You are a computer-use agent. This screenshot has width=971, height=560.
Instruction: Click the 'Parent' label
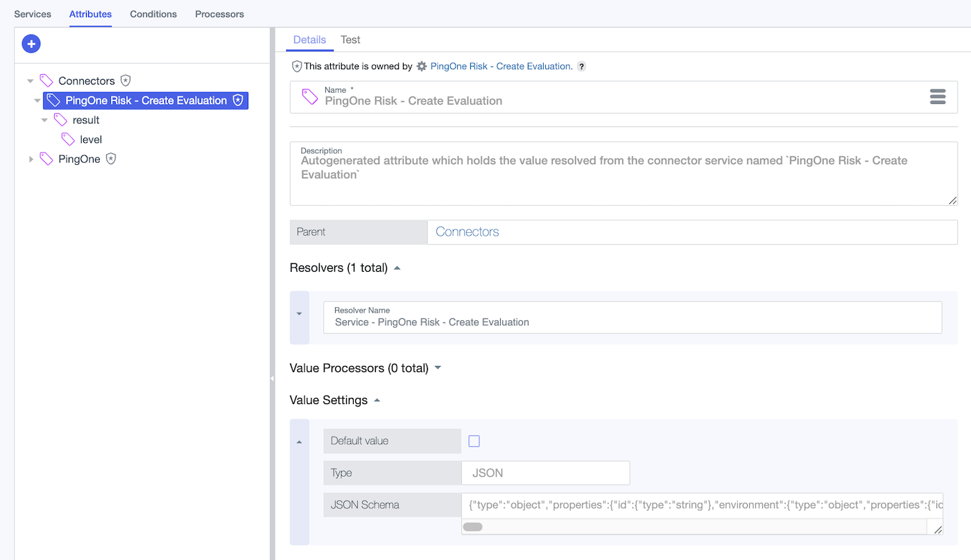[311, 232]
